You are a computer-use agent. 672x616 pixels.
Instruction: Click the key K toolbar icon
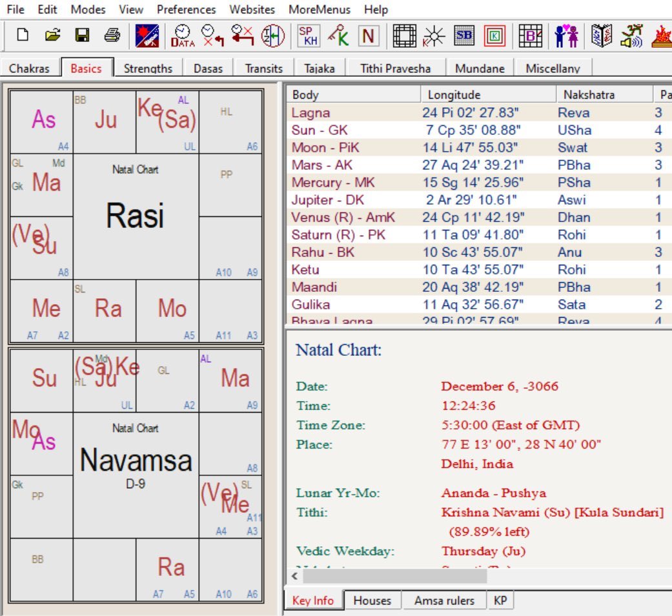coord(338,36)
